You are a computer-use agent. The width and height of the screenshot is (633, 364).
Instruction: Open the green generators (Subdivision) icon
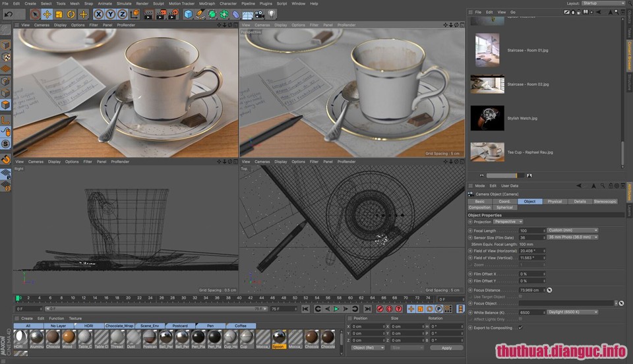coord(212,15)
